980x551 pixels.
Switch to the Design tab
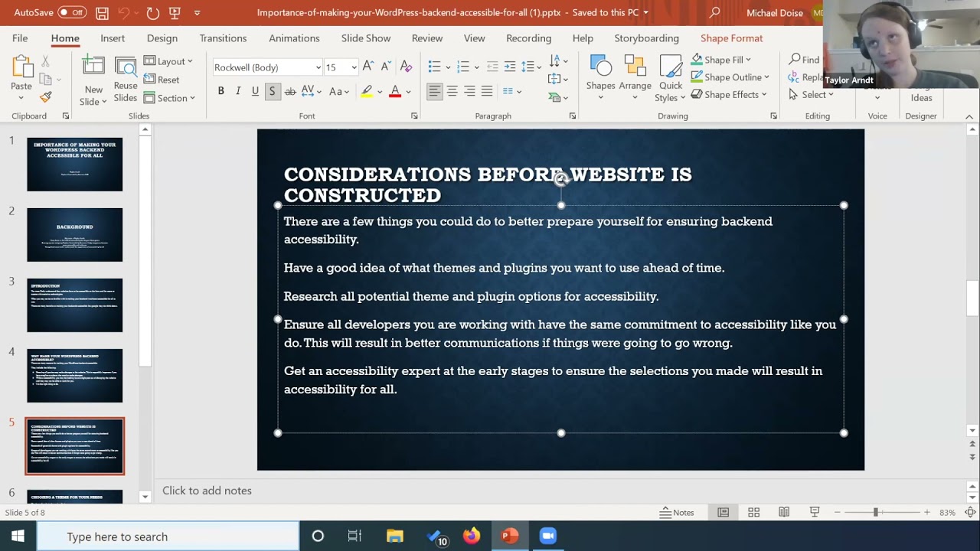coord(162,38)
